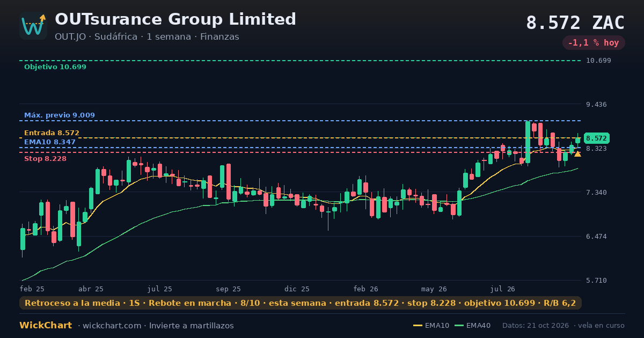Click the EMA10 8.347 label

point(49,142)
